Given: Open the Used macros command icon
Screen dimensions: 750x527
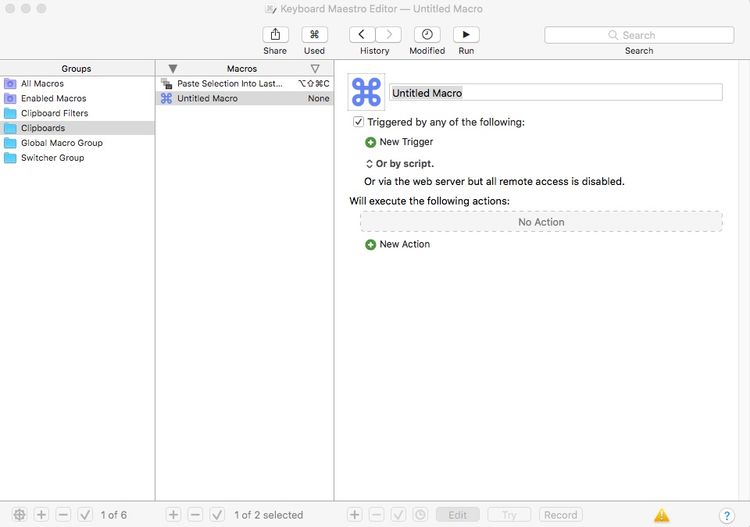Looking at the screenshot, I should (314, 34).
